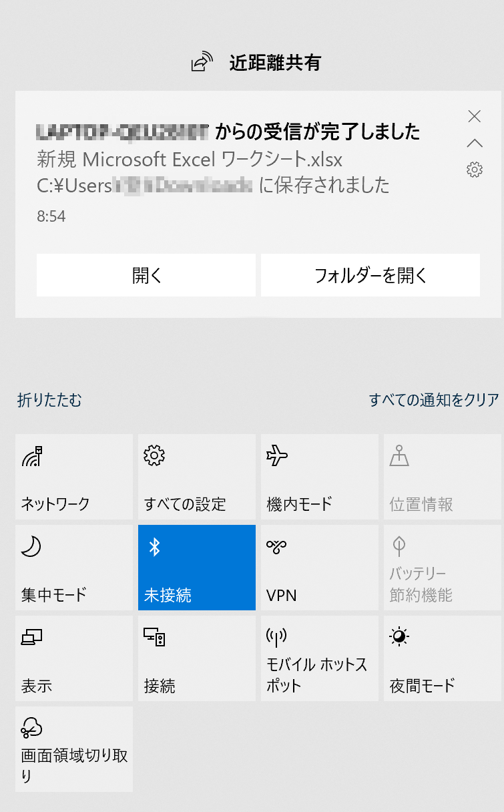
Task: Click 折りたたむ to collapse the quick actions
Action: point(49,400)
